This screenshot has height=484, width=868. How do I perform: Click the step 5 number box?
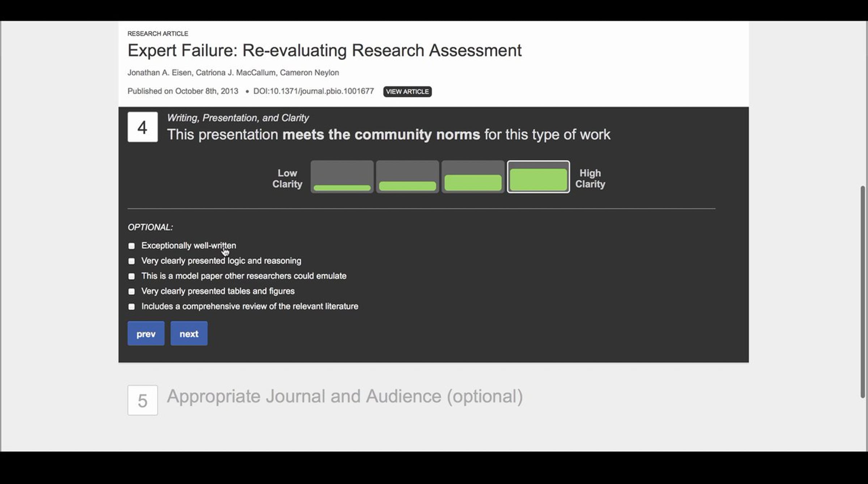(142, 400)
